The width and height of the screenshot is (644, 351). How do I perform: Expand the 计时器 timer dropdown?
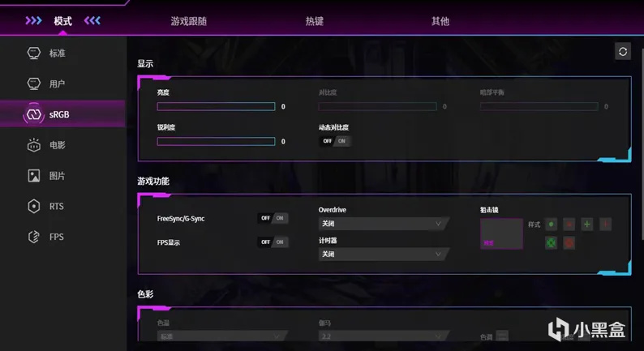(384, 254)
